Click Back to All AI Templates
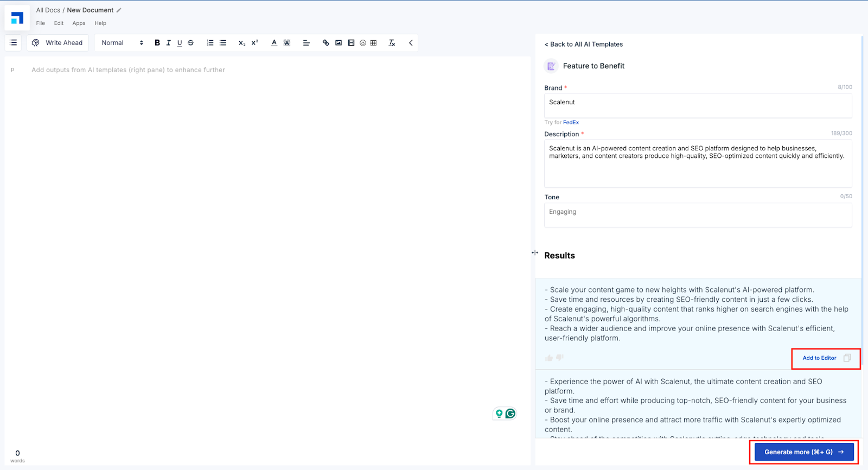 [x=584, y=45]
